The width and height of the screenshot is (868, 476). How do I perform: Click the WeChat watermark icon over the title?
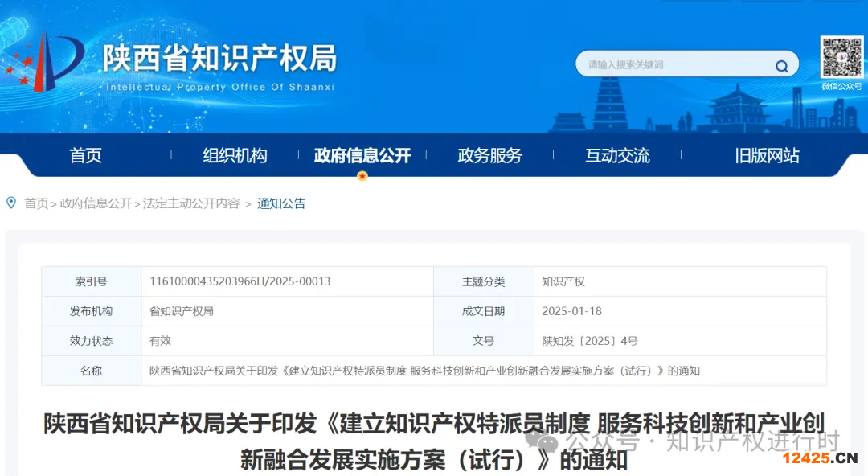point(548,442)
